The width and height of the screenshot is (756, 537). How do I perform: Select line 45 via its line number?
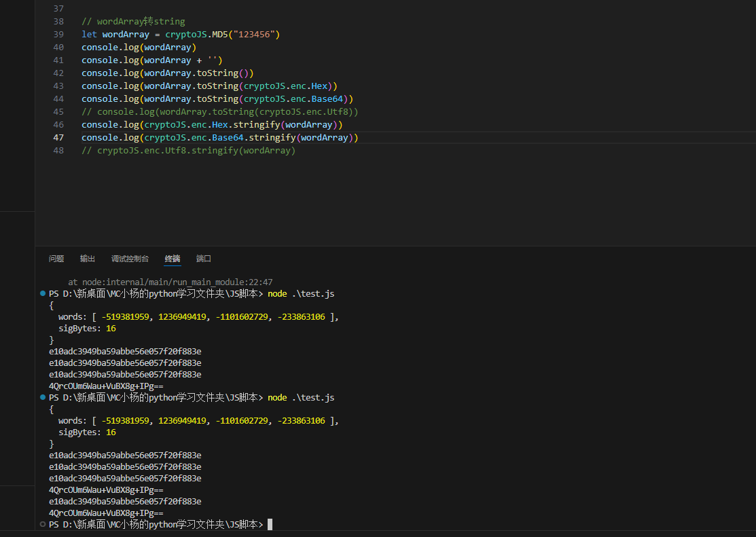coord(58,112)
